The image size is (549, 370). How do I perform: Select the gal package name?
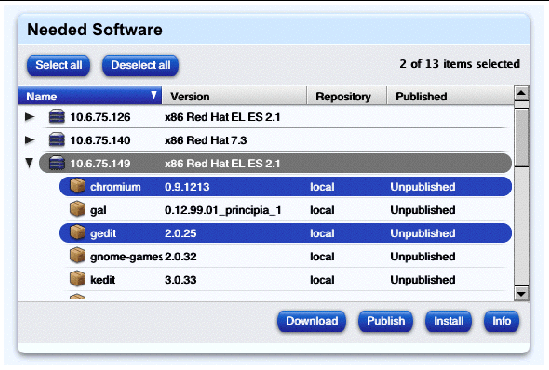coord(98,210)
